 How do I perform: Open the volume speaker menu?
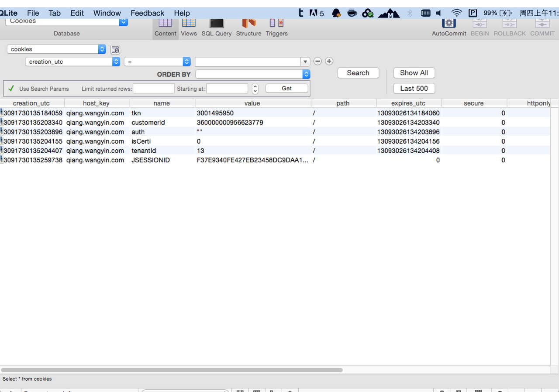point(439,13)
